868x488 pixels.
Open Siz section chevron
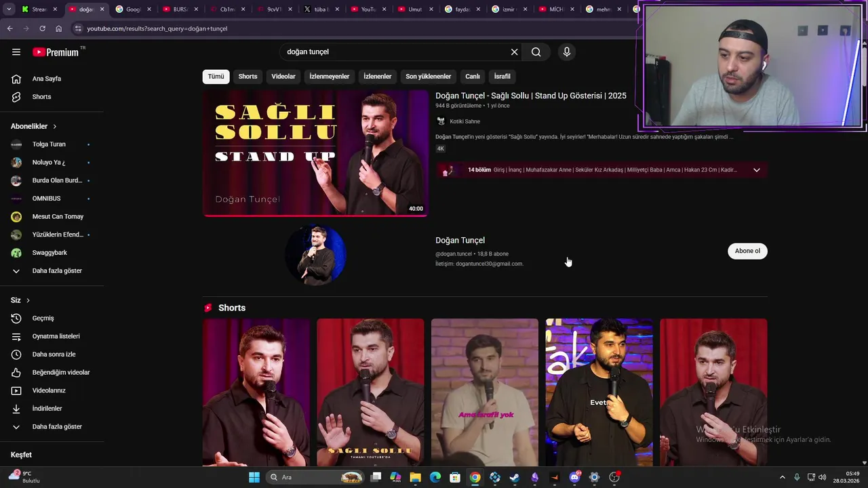28,300
